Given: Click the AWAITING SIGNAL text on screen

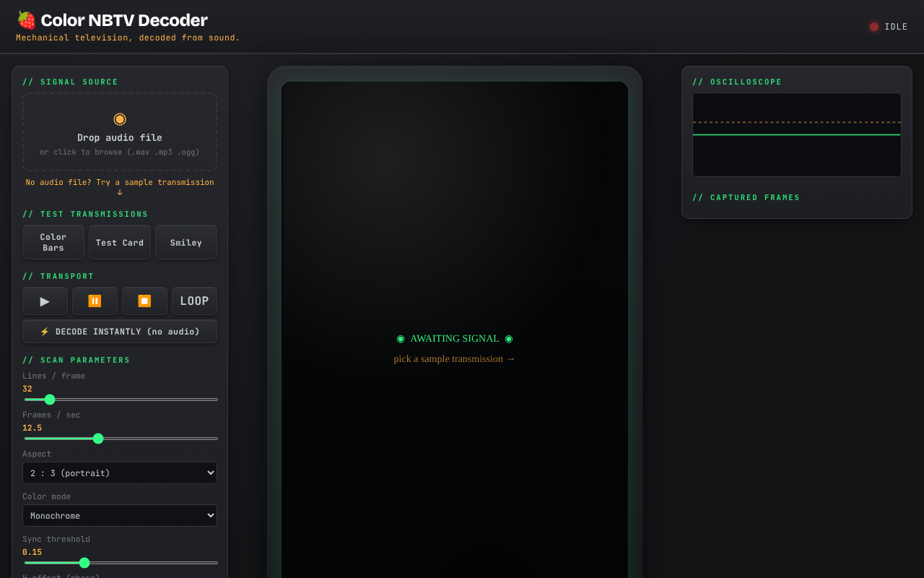Looking at the screenshot, I should [455, 338].
